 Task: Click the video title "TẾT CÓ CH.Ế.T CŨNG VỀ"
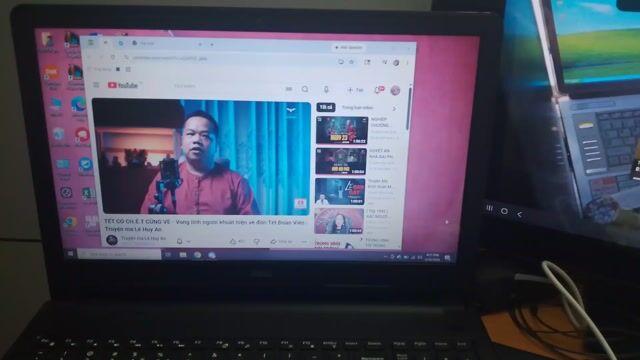pyautogui.click(x=138, y=221)
